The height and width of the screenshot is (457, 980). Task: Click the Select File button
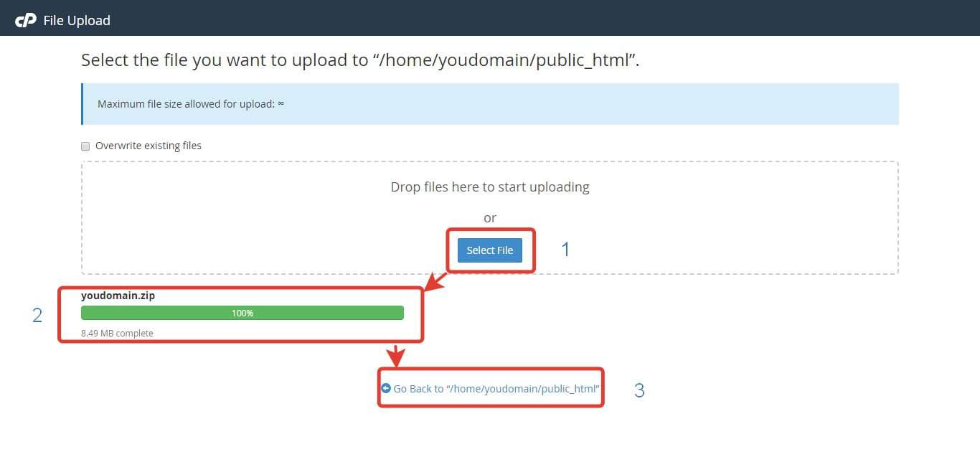[x=490, y=250]
